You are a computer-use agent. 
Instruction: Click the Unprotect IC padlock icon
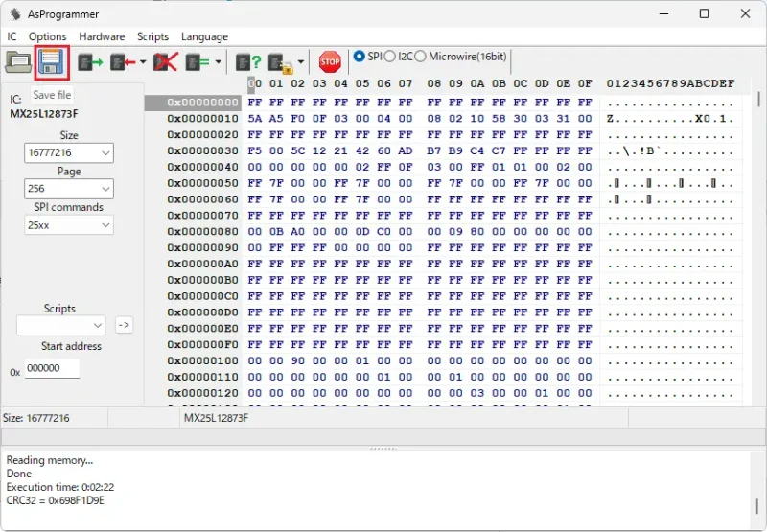281,62
